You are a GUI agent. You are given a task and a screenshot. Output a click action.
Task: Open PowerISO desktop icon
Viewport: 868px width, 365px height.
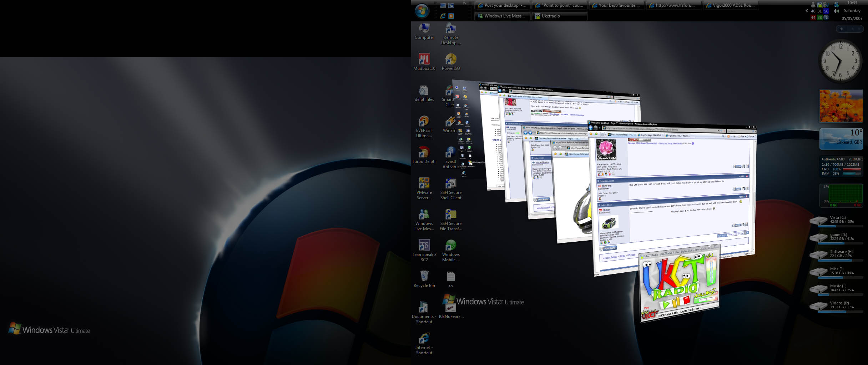451,62
